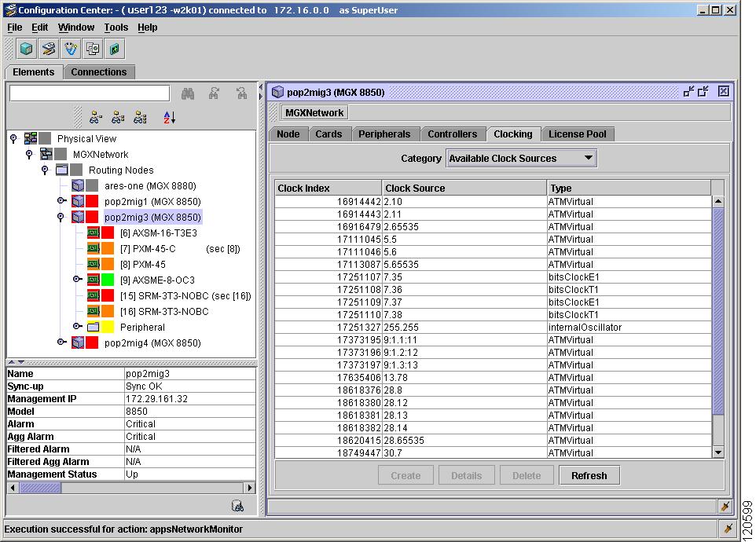Open the File menu

(x=14, y=27)
